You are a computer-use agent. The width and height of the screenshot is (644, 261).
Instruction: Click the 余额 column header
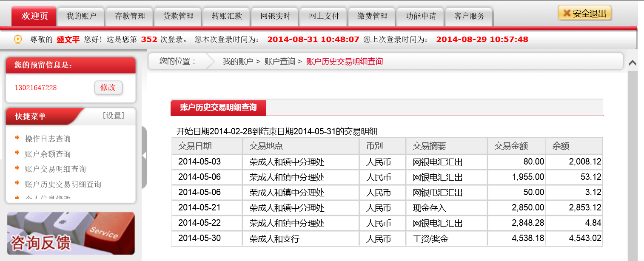pyautogui.click(x=574, y=146)
